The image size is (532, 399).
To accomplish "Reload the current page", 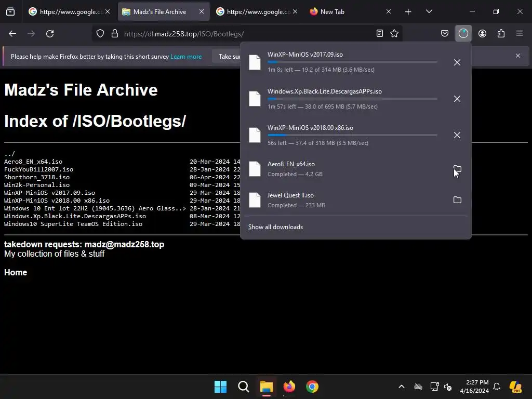I will (x=50, y=34).
